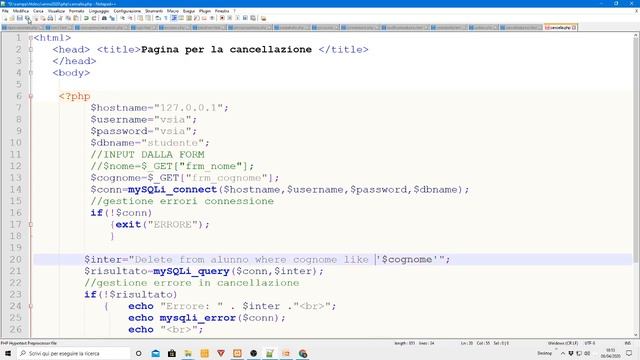Screen dimensions: 640x360
Task: Open the Windows Start menu
Action: pyautogui.click(x=8, y=353)
